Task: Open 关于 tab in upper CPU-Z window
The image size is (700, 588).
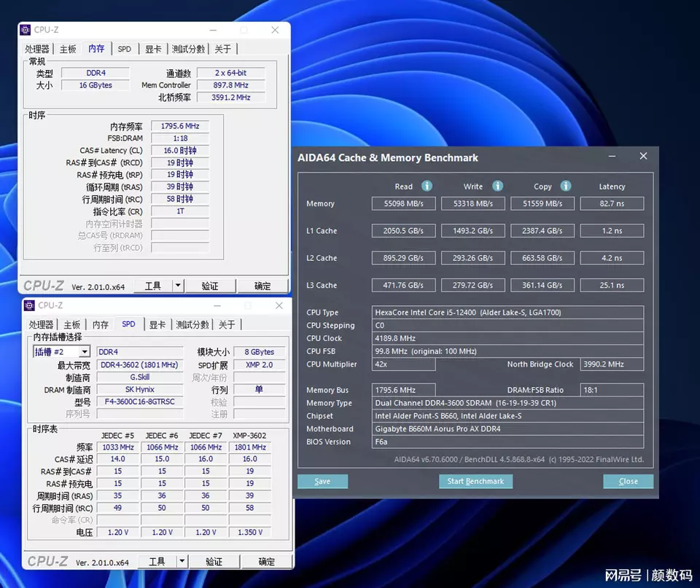Action: pyautogui.click(x=223, y=49)
